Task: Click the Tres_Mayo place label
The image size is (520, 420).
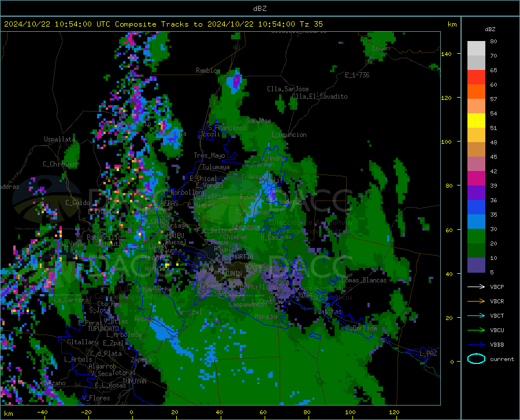Action: coord(210,155)
